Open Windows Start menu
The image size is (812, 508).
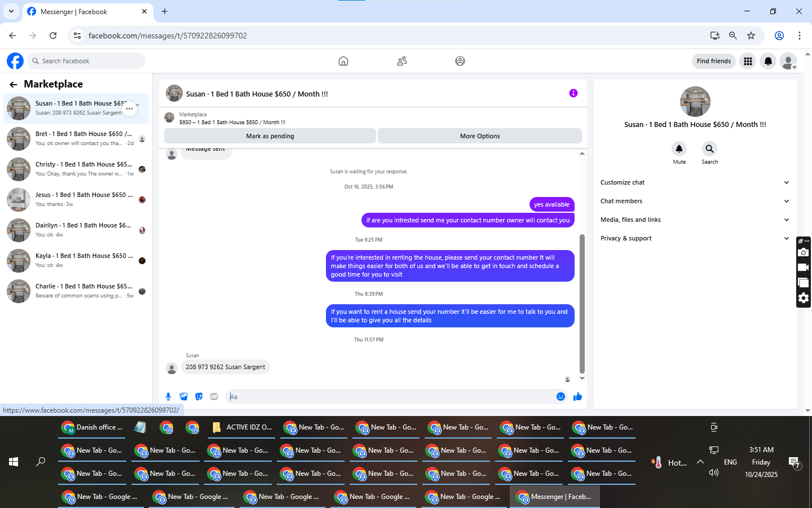point(14,462)
